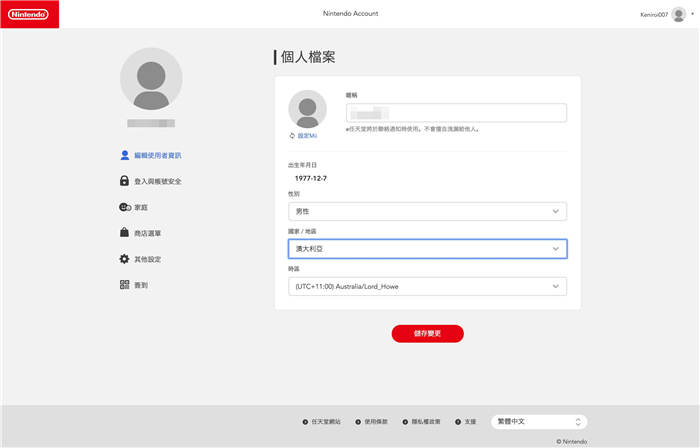
Task: Click into the nickname input field
Action: [456, 113]
